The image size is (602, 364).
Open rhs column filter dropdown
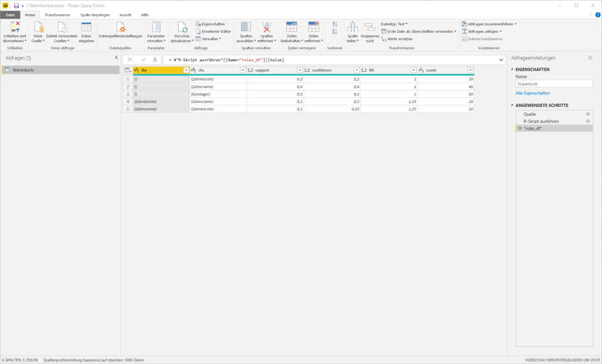click(243, 70)
